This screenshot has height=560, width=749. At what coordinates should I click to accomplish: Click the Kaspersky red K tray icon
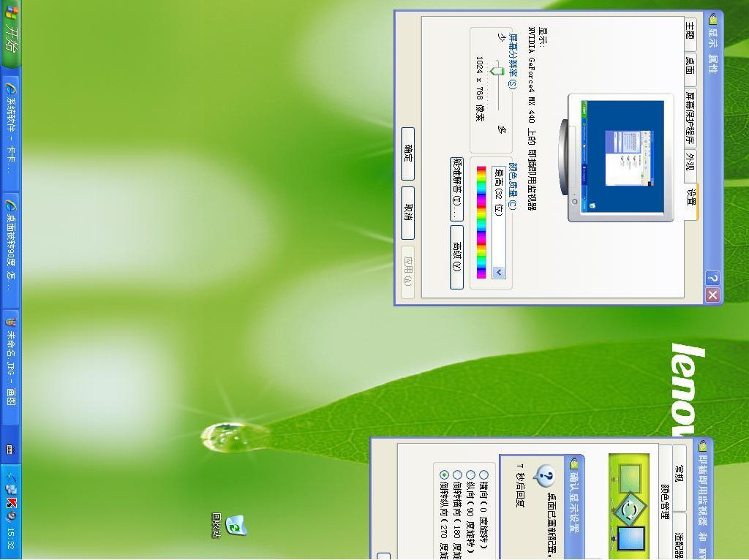click(11, 502)
